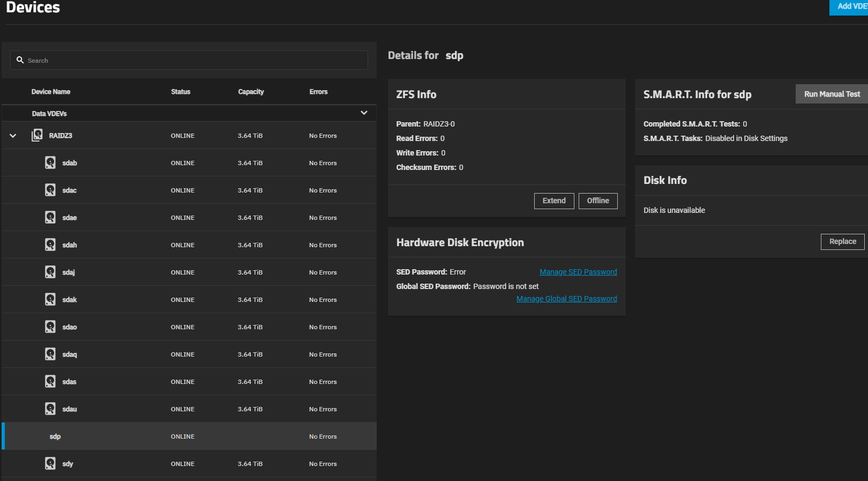This screenshot has height=481, width=868.
Task: Click 'Completed S.M.A.R.T. Tests: 0' text
Action: click(695, 124)
